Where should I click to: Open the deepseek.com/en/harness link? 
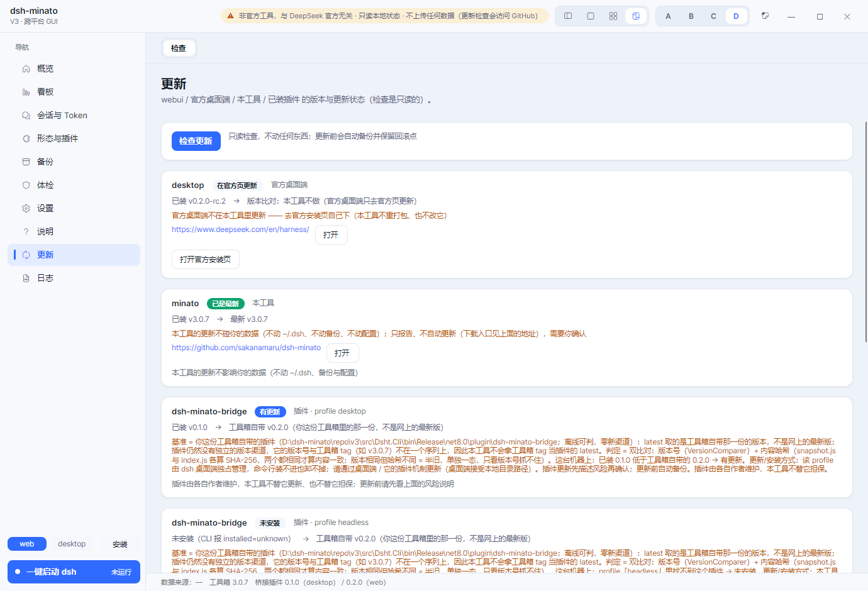point(240,229)
